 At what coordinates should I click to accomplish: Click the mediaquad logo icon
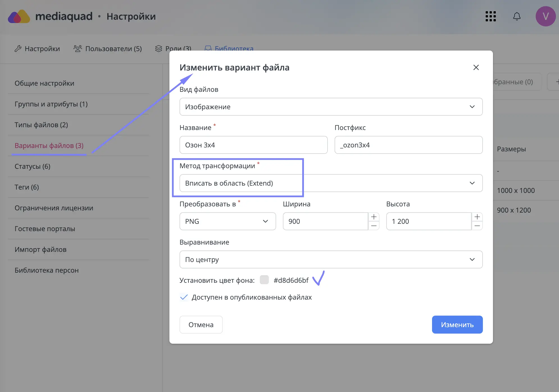19,17
